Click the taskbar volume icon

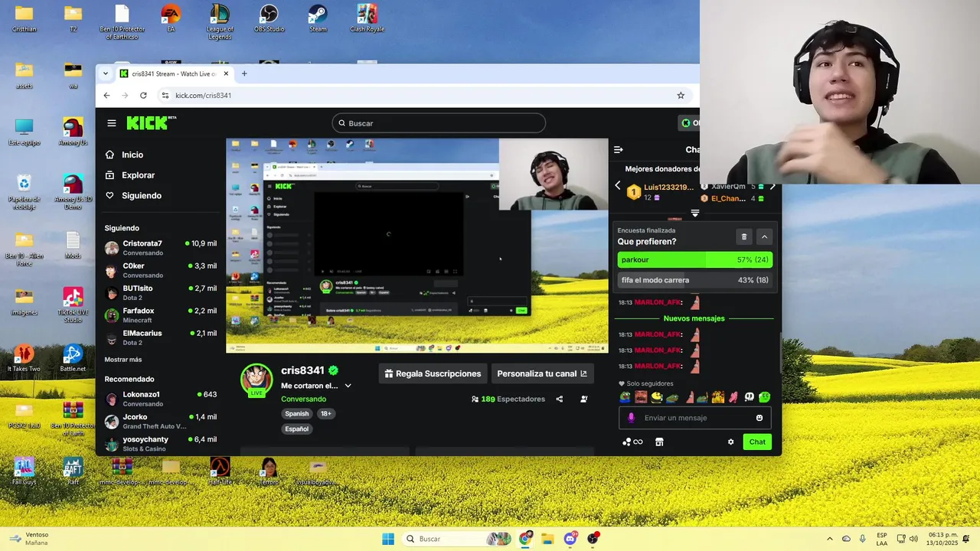pos(913,539)
